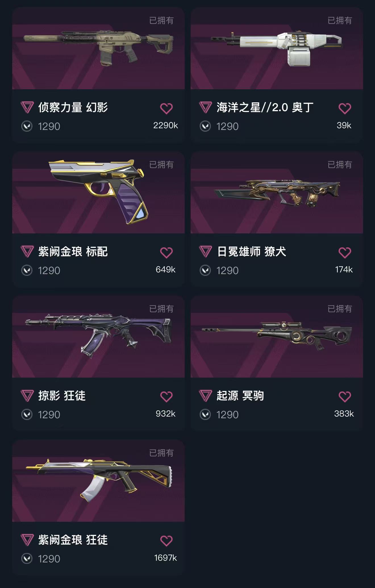Click 已拥有 label on 日冕雄师 獠犬 card
The width and height of the screenshot is (375, 588).
click(x=340, y=165)
